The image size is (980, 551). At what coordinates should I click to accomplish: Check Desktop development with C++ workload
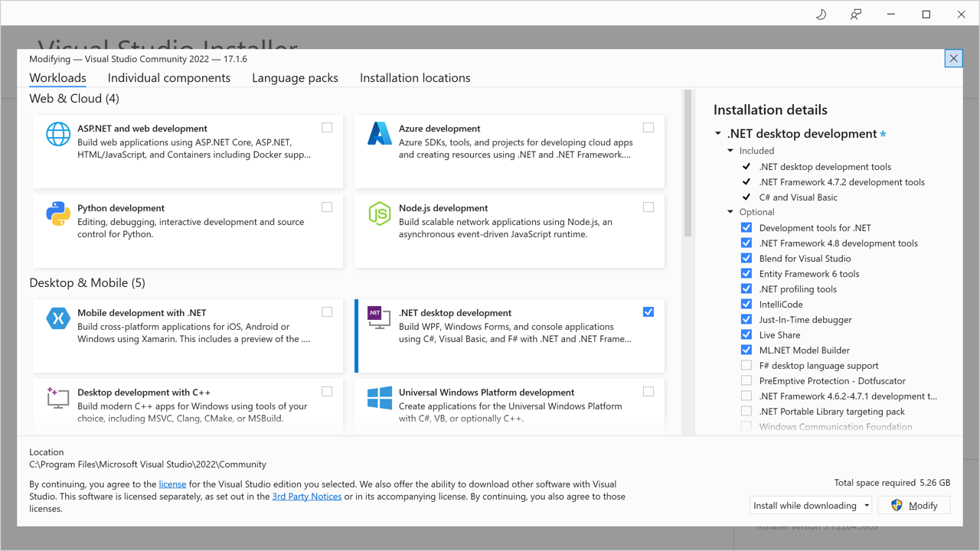[x=327, y=392]
